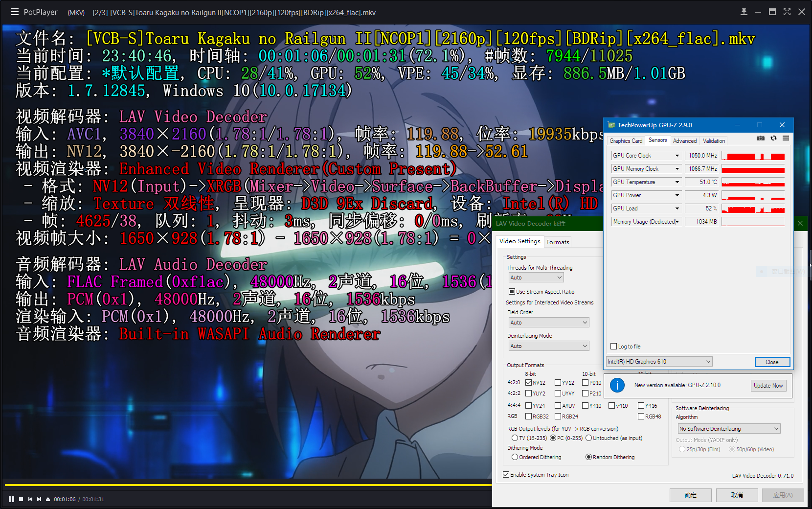Enable the RGB24 output format
Viewport: 812px width, 509px height.
tap(558, 416)
